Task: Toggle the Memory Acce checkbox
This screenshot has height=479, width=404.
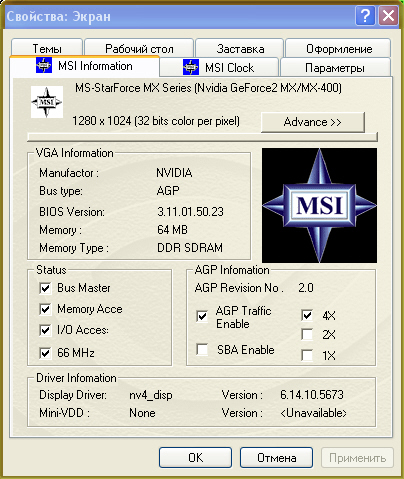Action: [x=45, y=309]
